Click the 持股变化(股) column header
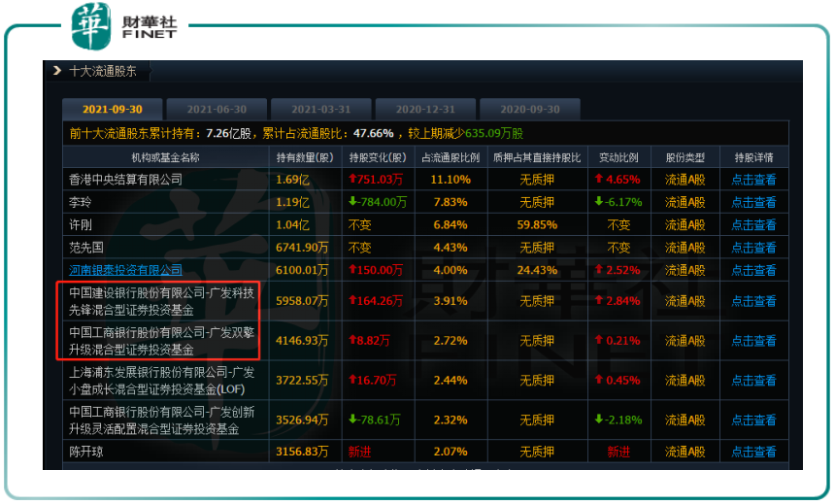Viewport: 835px width, 504px height. pos(378,157)
